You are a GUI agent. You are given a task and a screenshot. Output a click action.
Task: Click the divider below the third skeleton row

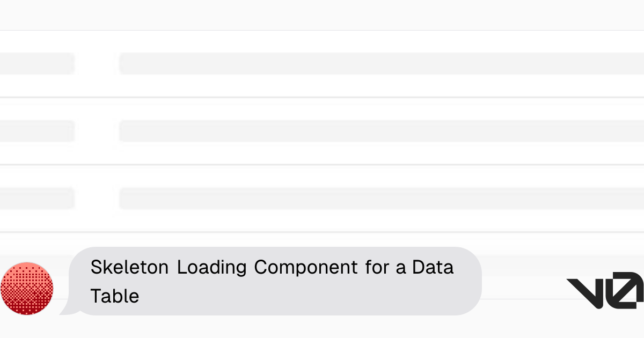point(322,232)
